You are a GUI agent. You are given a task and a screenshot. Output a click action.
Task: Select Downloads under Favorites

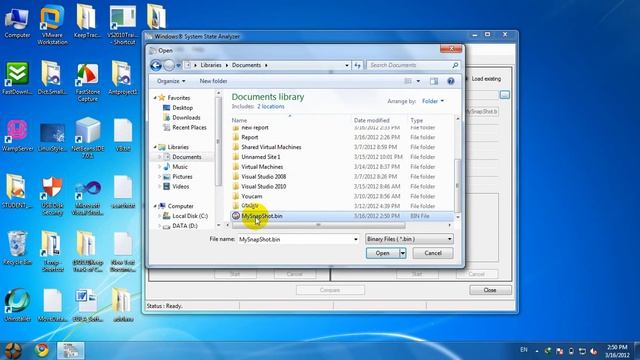click(182, 118)
